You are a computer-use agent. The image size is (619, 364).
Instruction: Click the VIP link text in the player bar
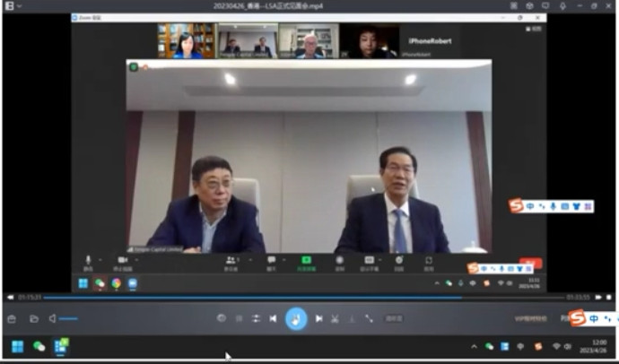click(x=531, y=318)
